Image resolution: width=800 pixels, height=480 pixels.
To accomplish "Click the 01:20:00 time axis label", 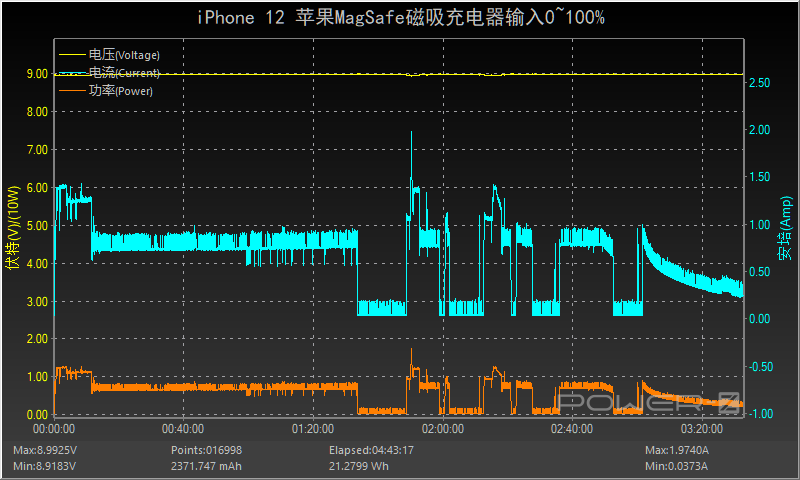I will (x=313, y=428).
